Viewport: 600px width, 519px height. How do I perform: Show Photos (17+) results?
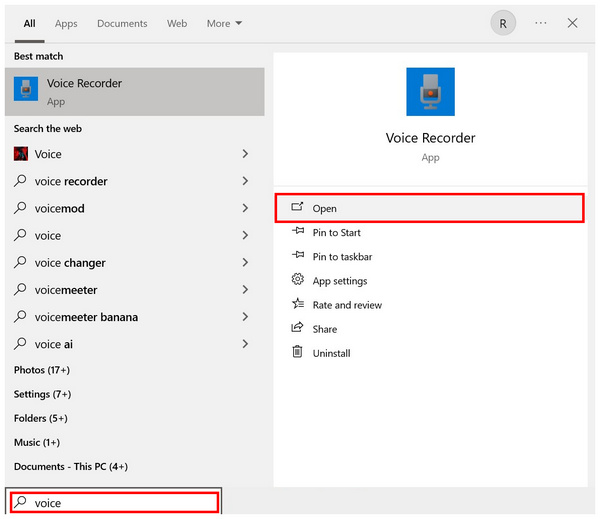tap(42, 370)
